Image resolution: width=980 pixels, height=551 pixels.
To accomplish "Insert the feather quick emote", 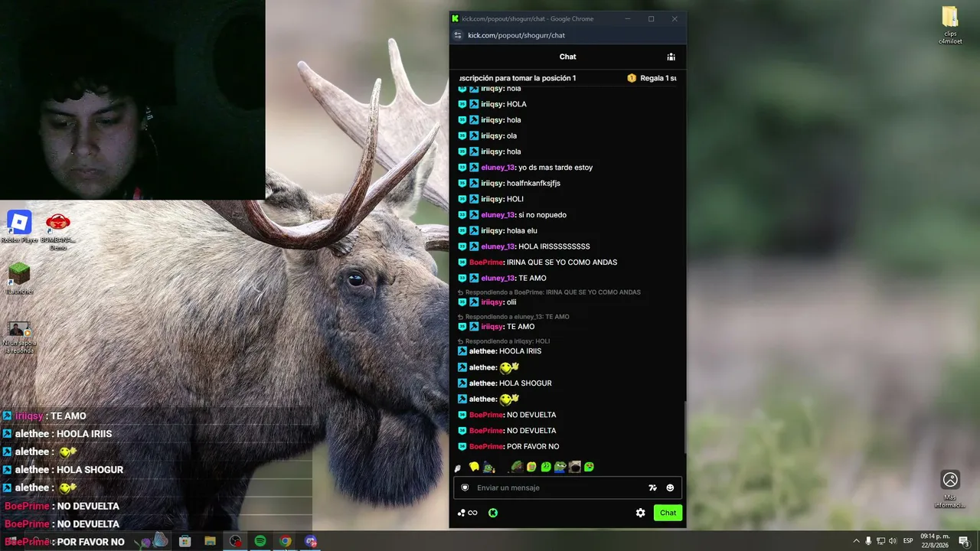I will pyautogui.click(x=458, y=468).
